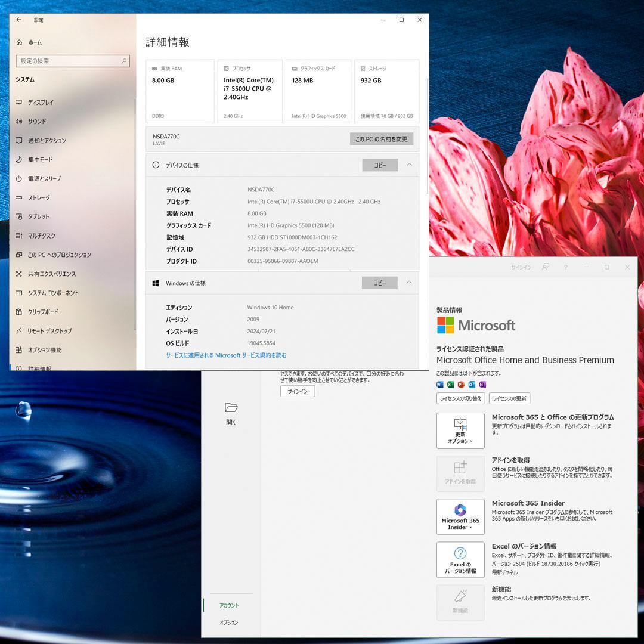Viewport: 644px width, 644px height.
Task: Click the sign-in person icon
Action: [x=545, y=267]
